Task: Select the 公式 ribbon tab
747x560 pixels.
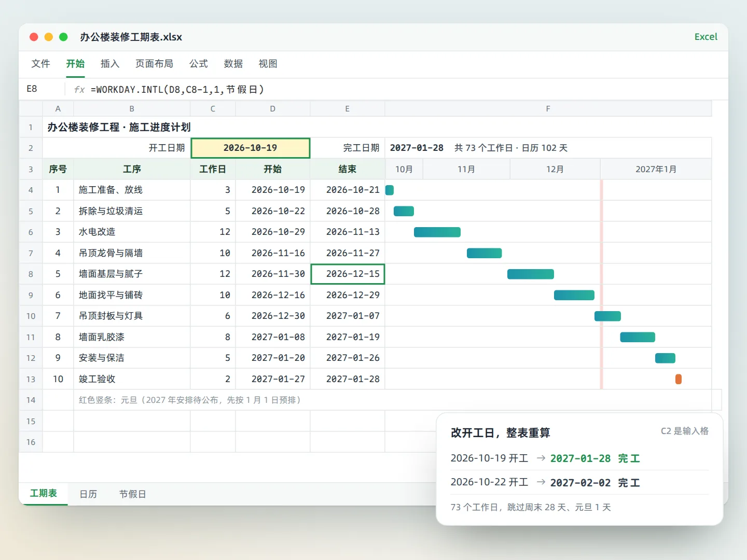Action: [199, 64]
